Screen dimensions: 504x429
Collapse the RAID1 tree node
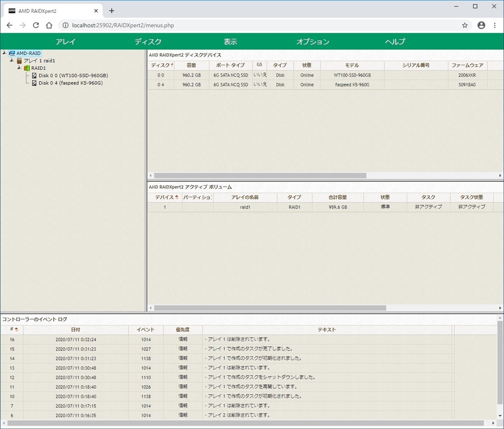(19, 68)
